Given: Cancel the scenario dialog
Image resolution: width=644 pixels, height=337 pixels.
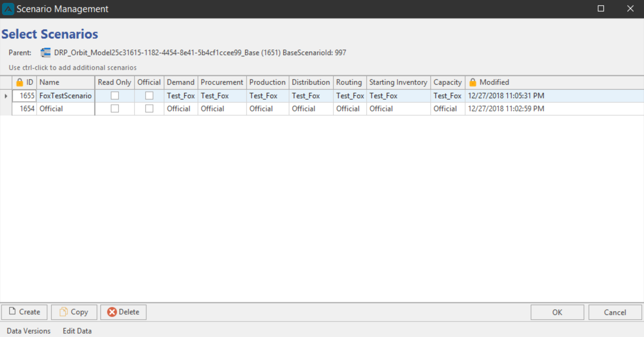Looking at the screenshot, I should 615,312.
